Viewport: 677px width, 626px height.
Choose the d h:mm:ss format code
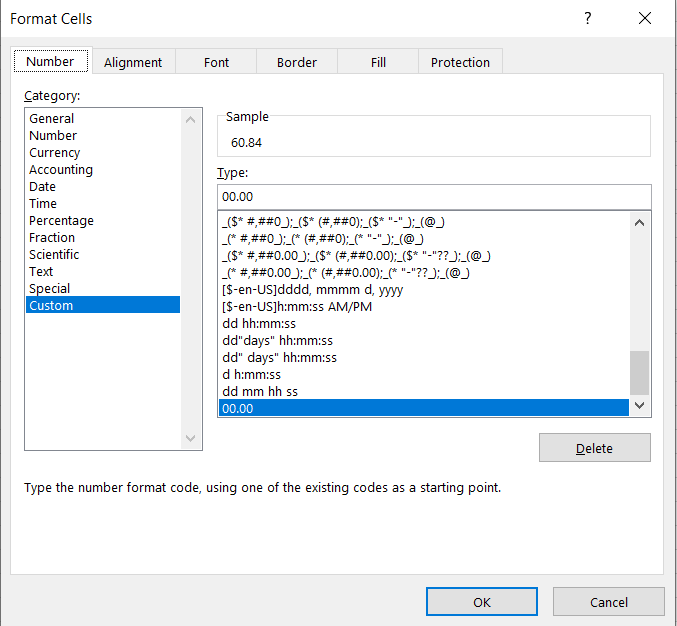[251, 375]
